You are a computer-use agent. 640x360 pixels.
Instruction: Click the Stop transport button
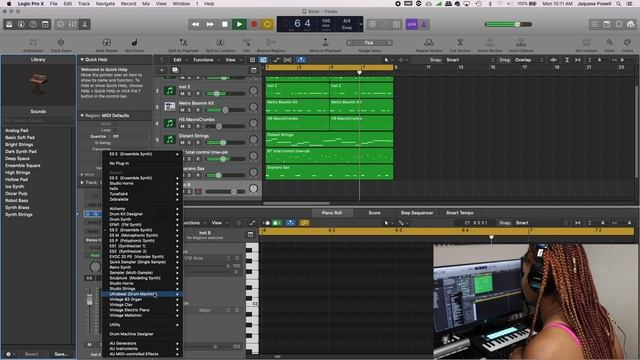tap(224, 24)
